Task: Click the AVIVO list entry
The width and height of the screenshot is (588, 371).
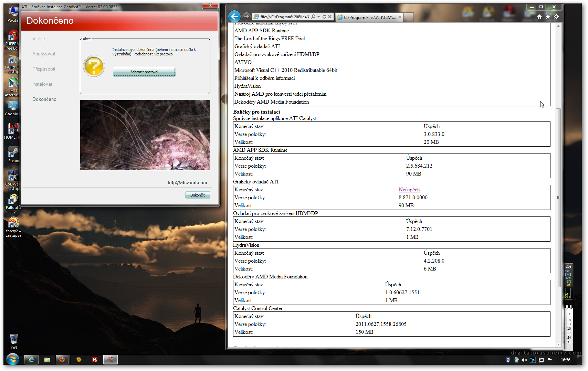Action: coord(243,62)
